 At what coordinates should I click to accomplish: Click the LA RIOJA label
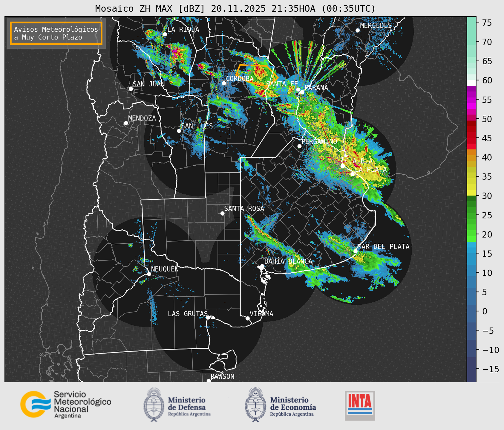coord(183,30)
